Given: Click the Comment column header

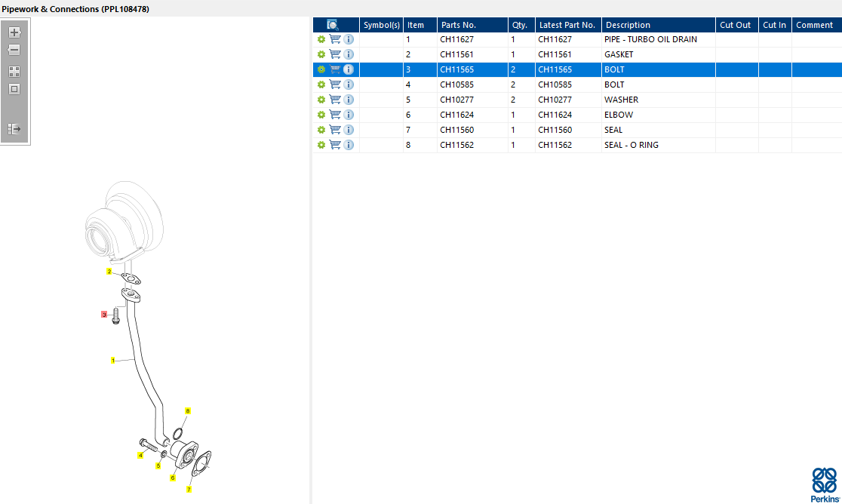Looking at the screenshot, I should [x=817, y=25].
